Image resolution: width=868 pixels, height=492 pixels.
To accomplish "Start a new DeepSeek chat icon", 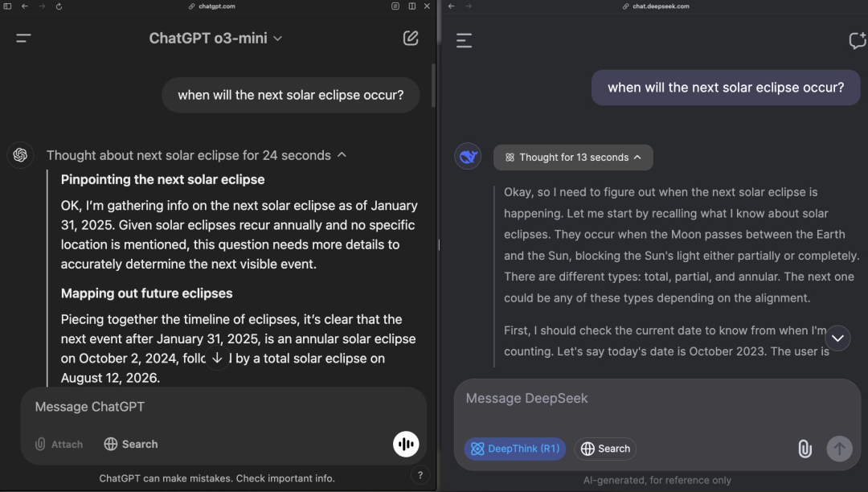I will [857, 40].
